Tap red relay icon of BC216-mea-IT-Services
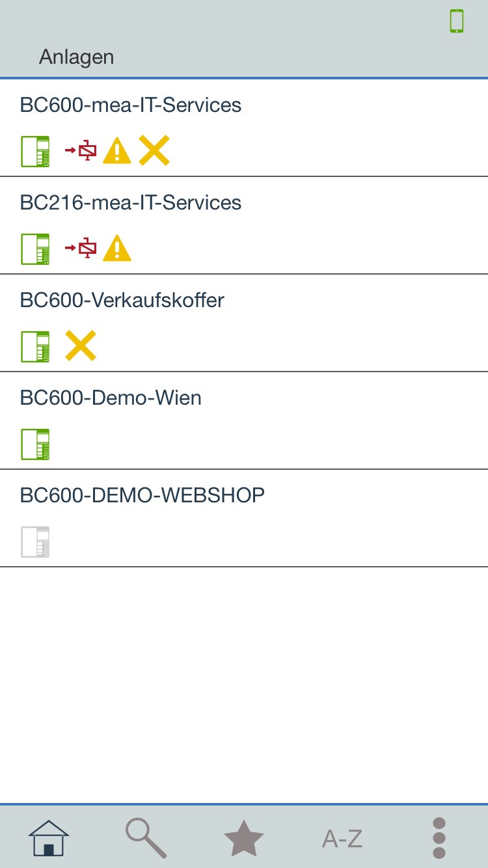 (x=81, y=249)
